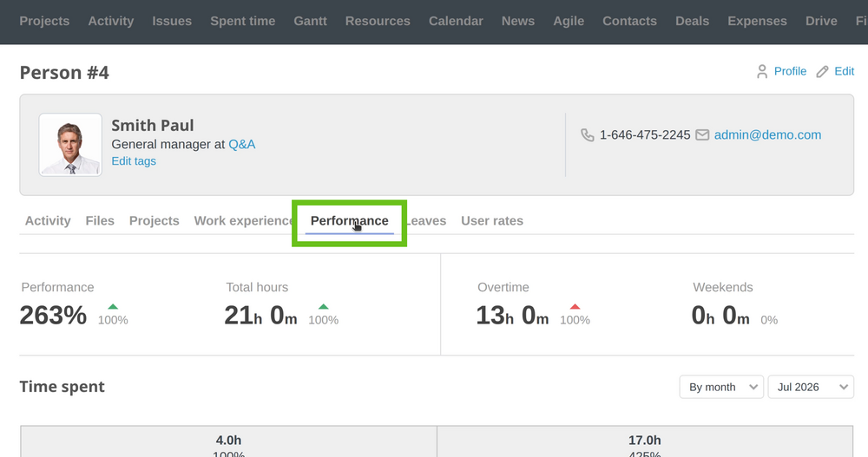
Task: Click the green Total hours trend arrow
Action: click(x=323, y=306)
